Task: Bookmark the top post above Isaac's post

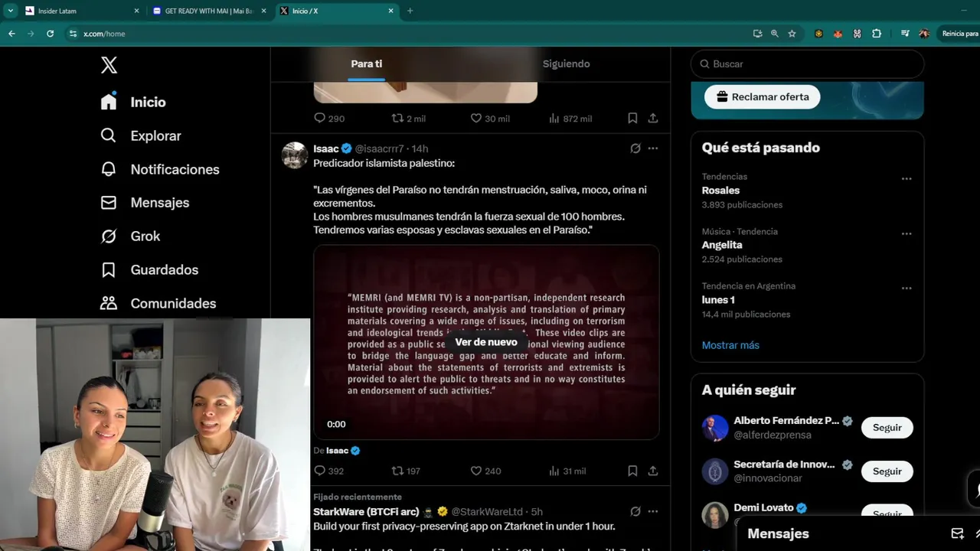Action: click(x=632, y=119)
